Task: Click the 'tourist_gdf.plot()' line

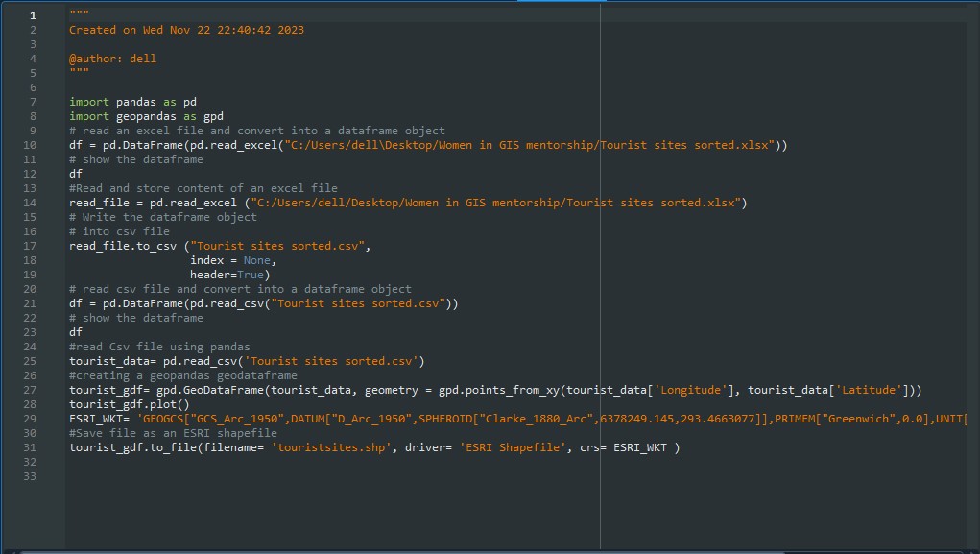Action: tap(129, 404)
